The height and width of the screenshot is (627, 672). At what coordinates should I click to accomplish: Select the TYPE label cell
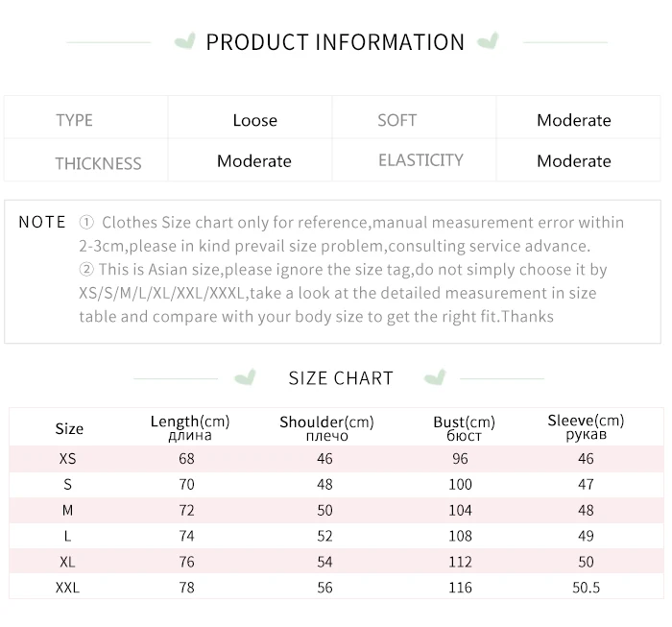click(x=74, y=120)
